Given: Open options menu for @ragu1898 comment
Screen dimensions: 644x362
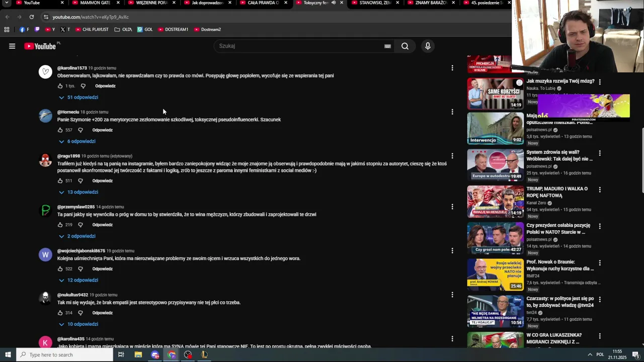Looking at the screenshot, I should point(452,156).
